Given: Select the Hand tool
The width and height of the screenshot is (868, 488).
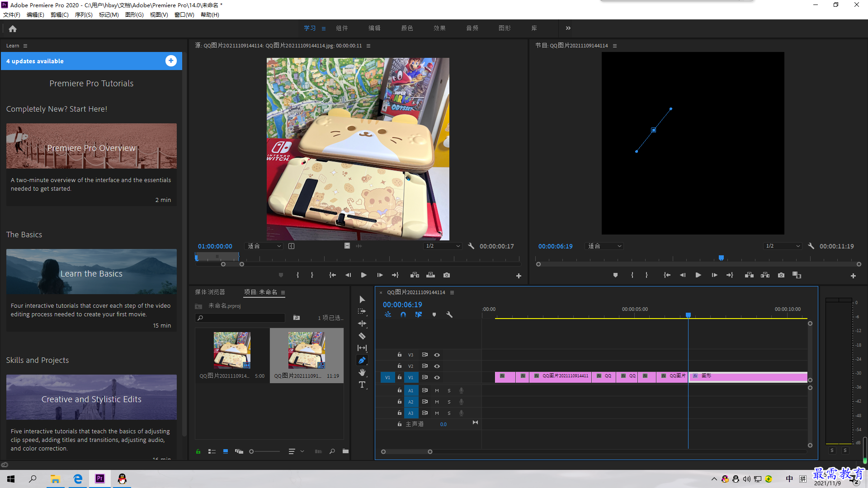Looking at the screenshot, I should [x=362, y=372].
